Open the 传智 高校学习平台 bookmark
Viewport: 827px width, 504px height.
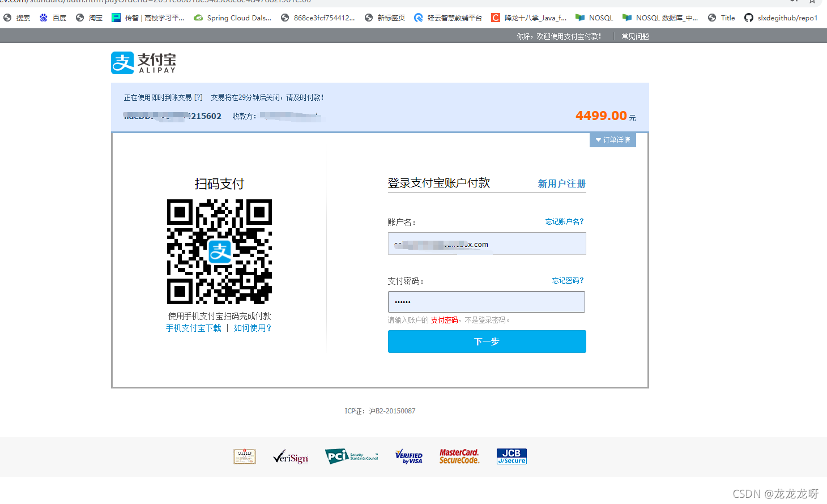148,18
